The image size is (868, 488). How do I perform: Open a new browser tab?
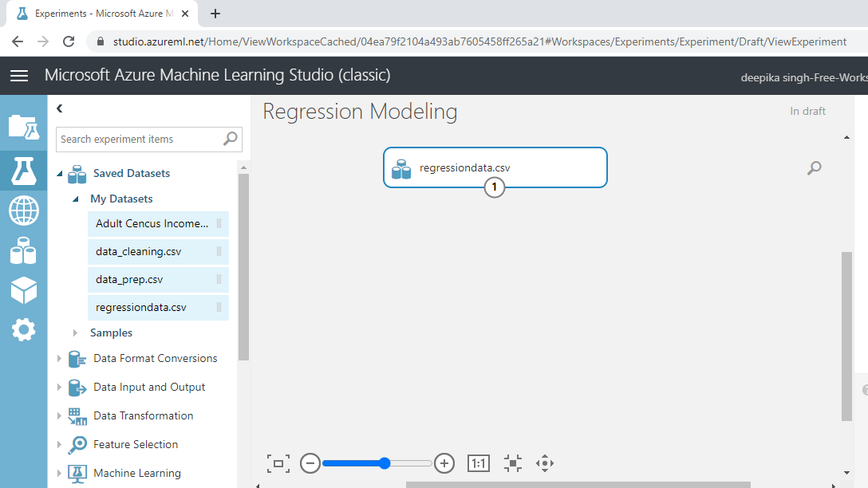215,14
